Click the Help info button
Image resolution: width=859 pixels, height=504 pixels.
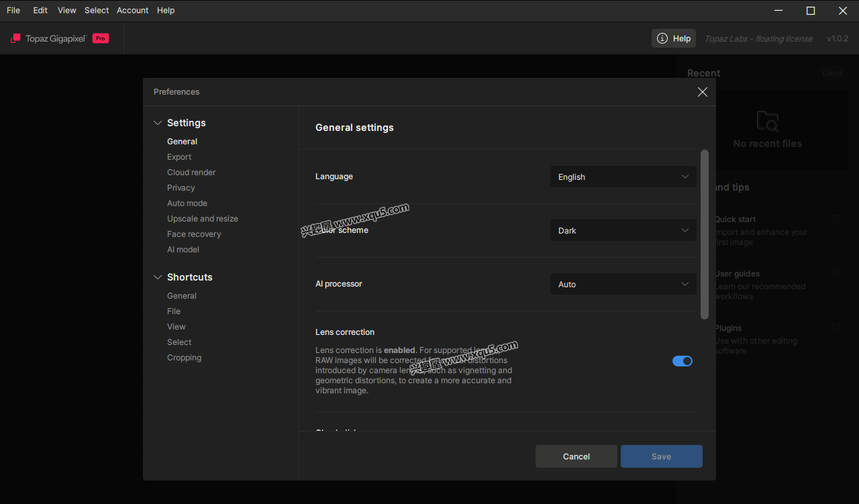673,38
